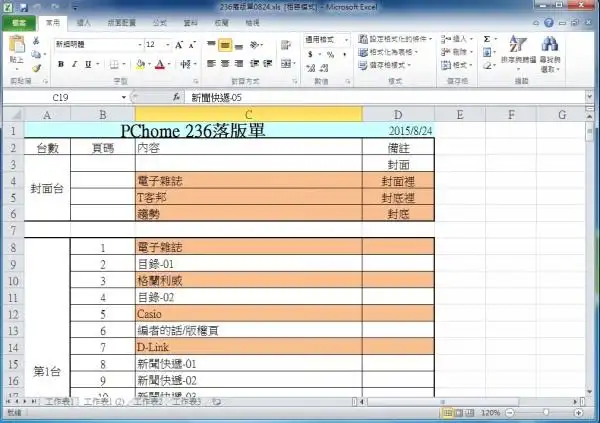Click in the formula bar text
This screenshot has height=423, width=600.
coord(217,98)
